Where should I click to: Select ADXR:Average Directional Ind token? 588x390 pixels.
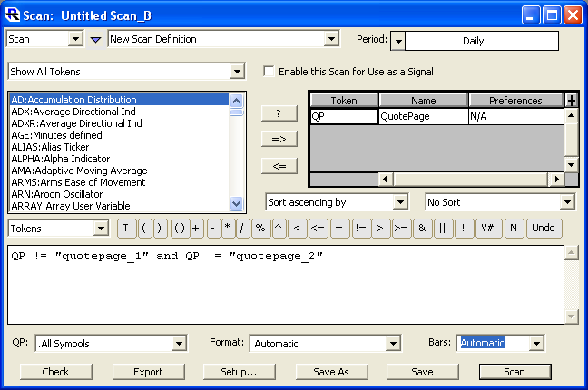pyautogui.click(x=119, y=123)
